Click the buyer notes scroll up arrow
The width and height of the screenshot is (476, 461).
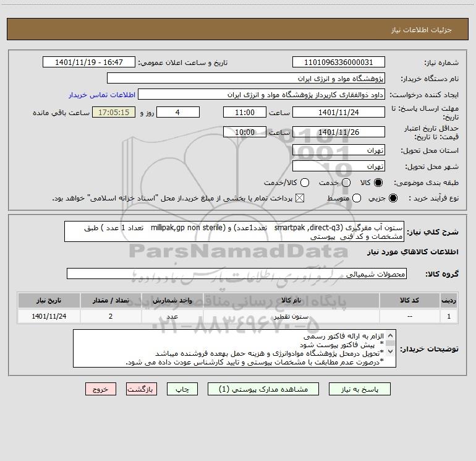(391, 335)
